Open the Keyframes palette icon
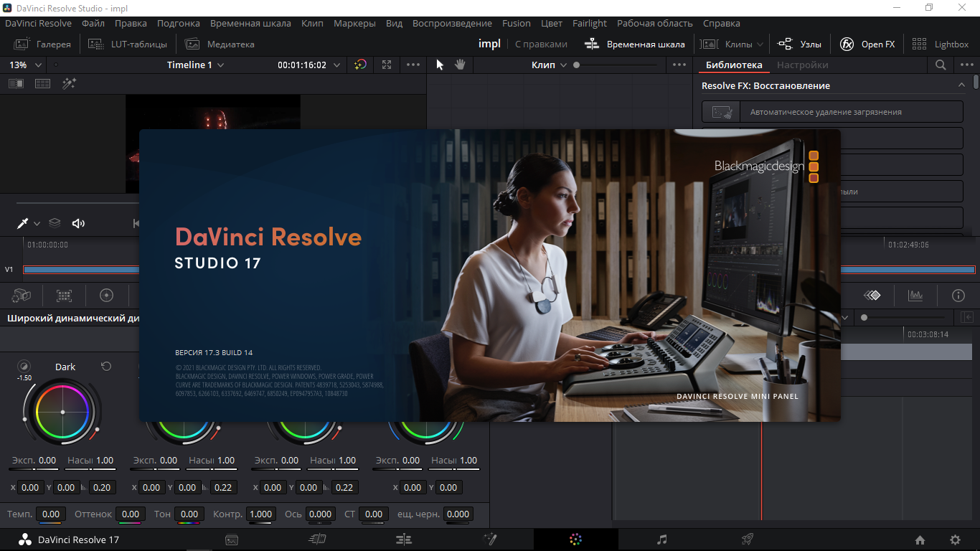Image resolution: width=980 pixels, height=551 pixels. click(872, 295)
